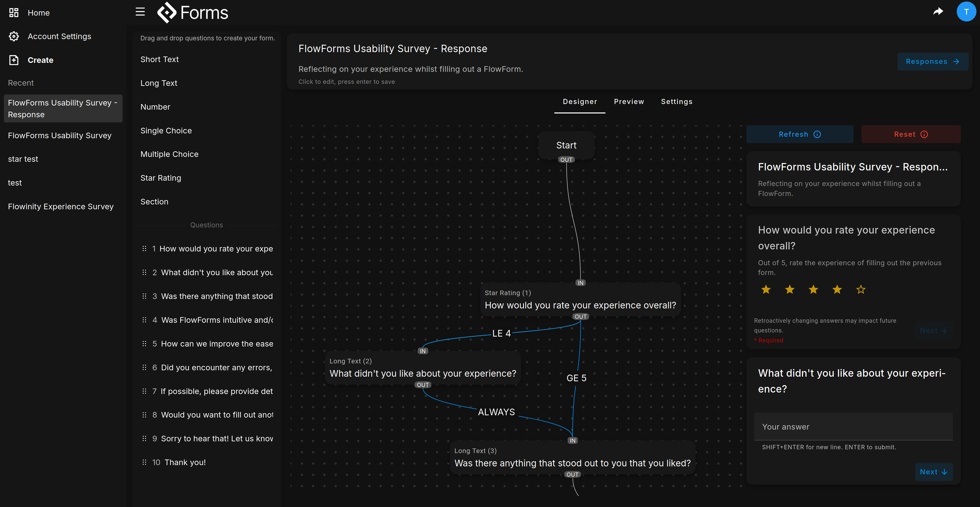The image size is (980, 507).
Task: Switch to the Preview tab
Action: 629,102
